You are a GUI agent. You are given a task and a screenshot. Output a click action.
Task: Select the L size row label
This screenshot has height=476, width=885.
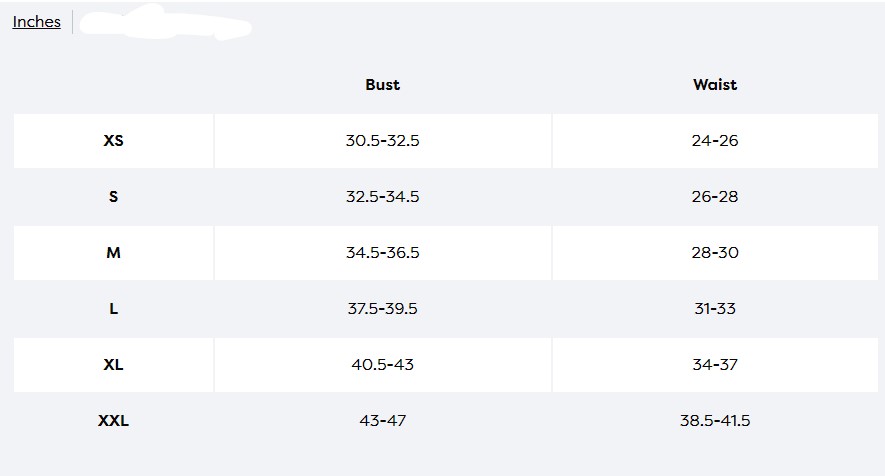coord(113,309)
